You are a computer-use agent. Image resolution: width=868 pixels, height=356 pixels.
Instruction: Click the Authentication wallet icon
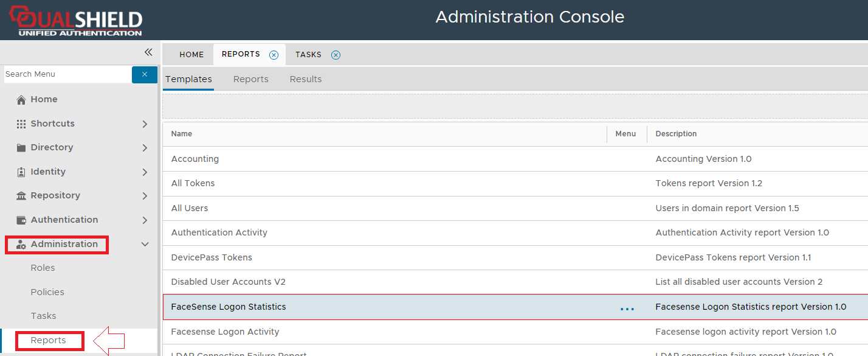[21, 220]
